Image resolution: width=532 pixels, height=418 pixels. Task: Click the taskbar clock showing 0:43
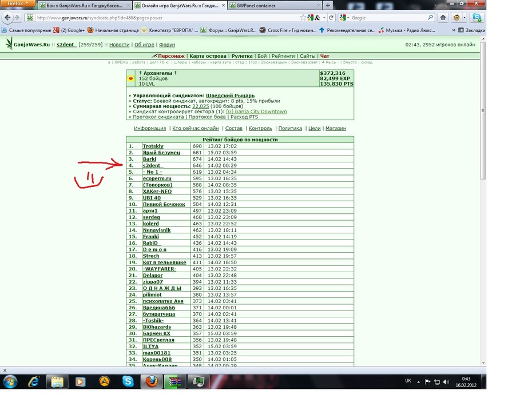click(x=466, y=382)
